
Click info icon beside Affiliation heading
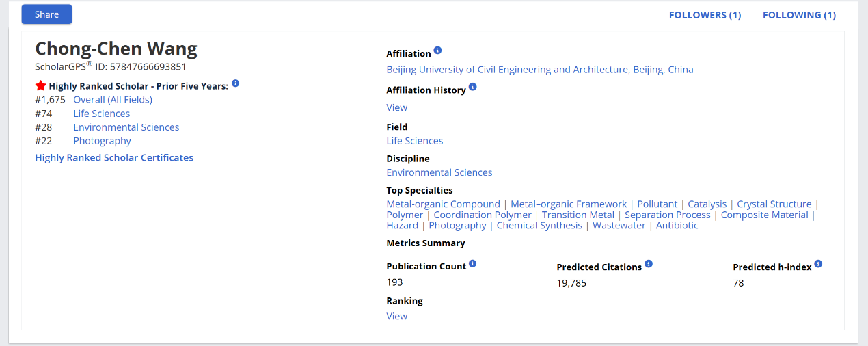[x=438, y=51]
